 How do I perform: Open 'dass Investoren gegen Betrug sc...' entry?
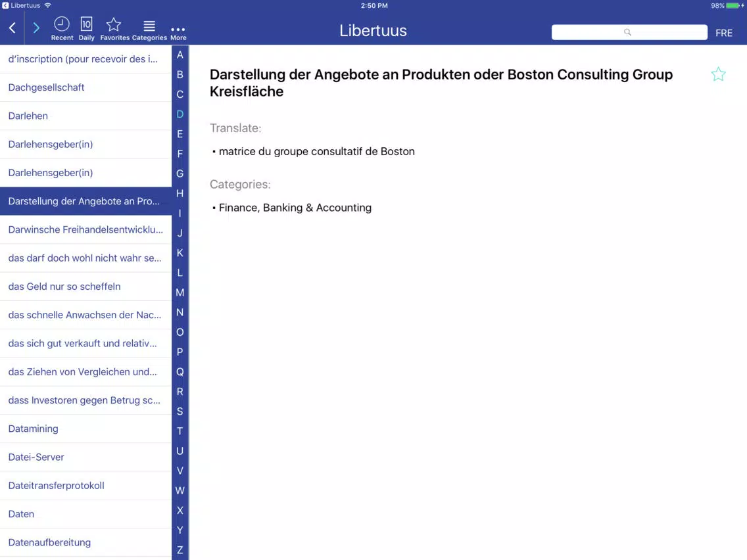click(85, 400)
